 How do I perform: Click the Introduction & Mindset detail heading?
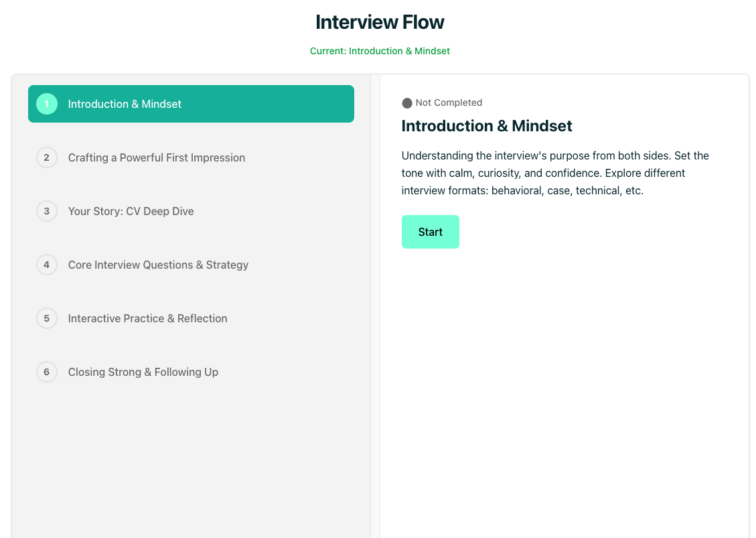click(x=487, y=126)
